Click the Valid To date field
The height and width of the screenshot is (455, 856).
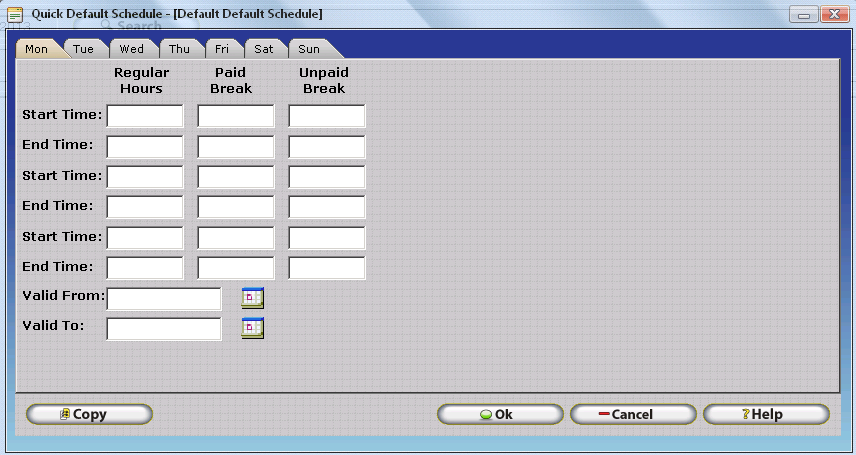pos(164,328)
